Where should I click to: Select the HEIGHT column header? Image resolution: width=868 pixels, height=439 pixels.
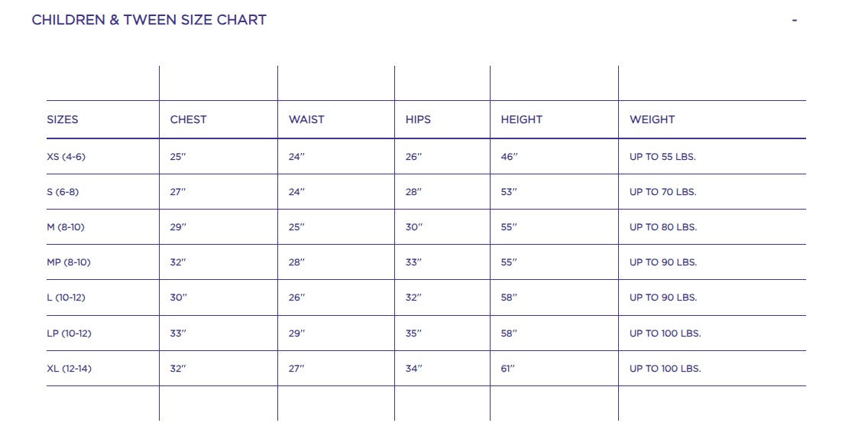point(521,119)
